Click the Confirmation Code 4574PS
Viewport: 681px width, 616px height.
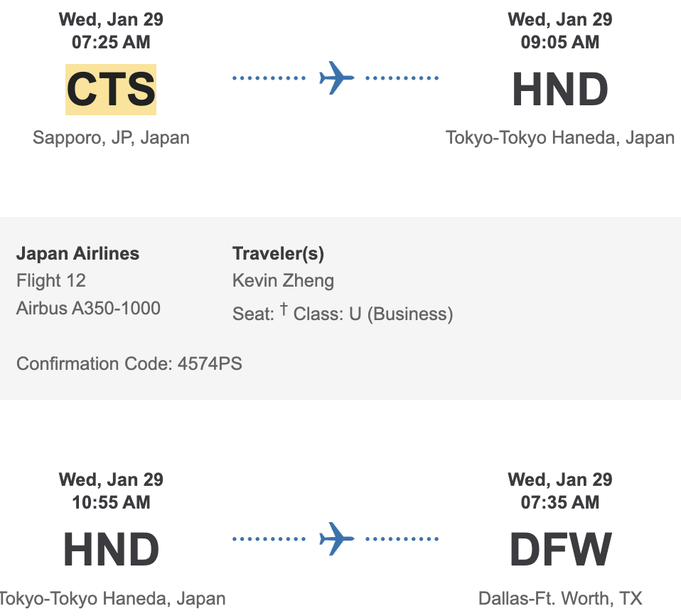pos(129,364)
